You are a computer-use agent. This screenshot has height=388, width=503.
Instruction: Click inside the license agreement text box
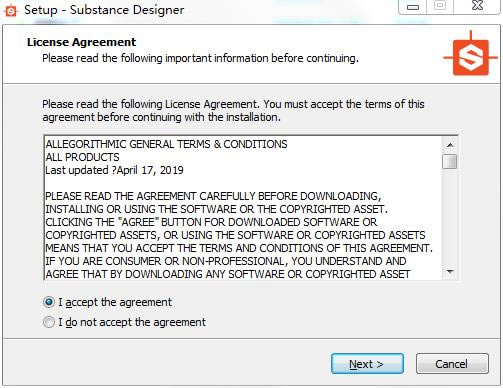pos(243,208)
